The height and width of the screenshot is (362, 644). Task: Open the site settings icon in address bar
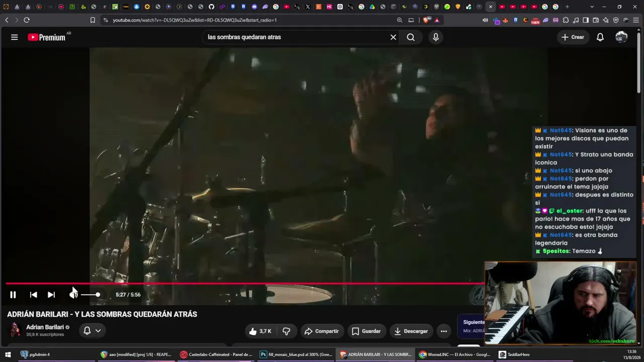[105, 20]
